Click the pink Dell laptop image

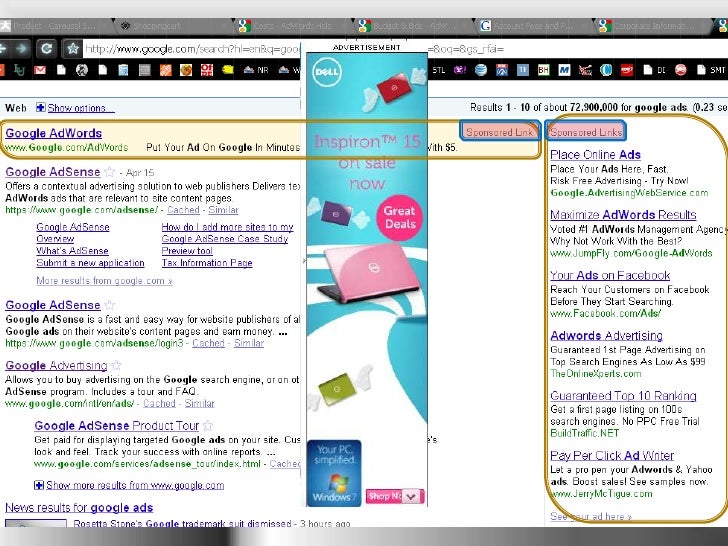coord(365,295)
